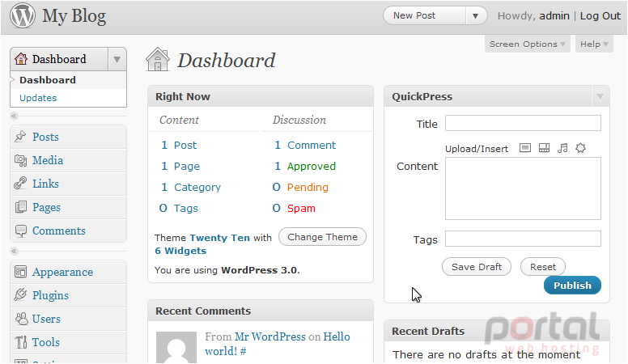628x364 pixels.
Task: Click the Users icon in sidebar
Action: pyautogui.click(x=21, y=319)
